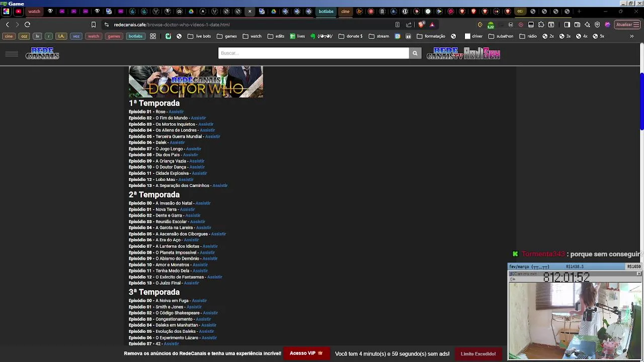This screenshot has width=644, height=362.
Task: Click the RedeCanais logo at top left
Action: 42,53
